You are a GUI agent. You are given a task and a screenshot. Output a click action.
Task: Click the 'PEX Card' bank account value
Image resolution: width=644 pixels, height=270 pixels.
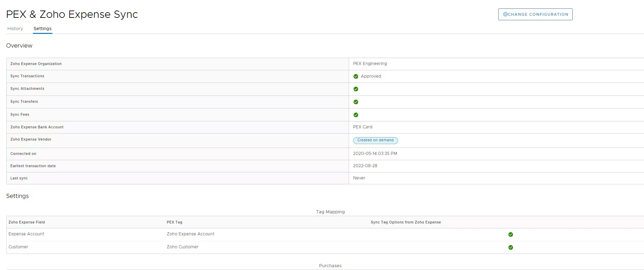362,127
